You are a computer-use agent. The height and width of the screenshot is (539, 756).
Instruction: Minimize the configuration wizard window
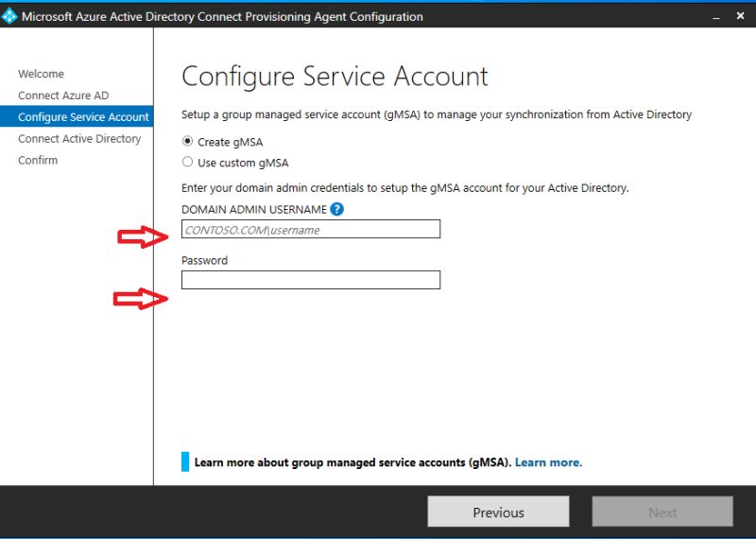[x=716, y=17]
